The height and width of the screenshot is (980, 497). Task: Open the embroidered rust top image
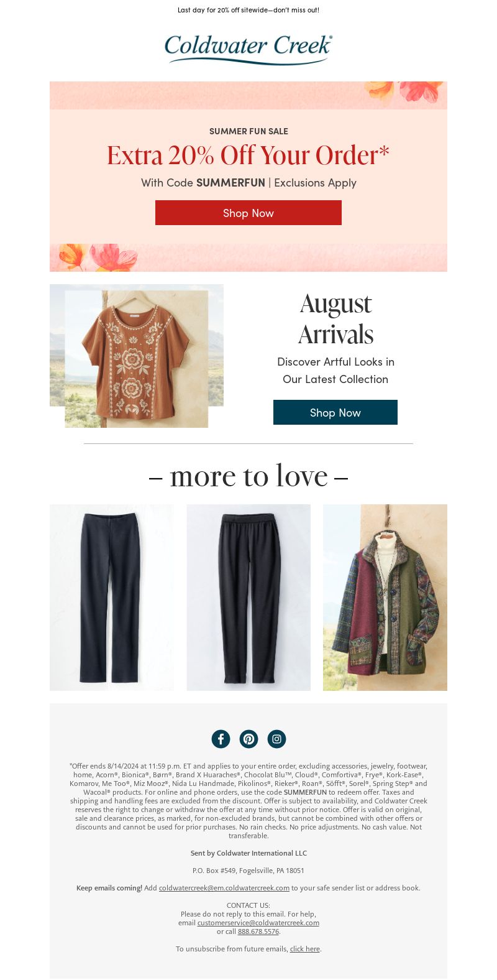(137, 356)
